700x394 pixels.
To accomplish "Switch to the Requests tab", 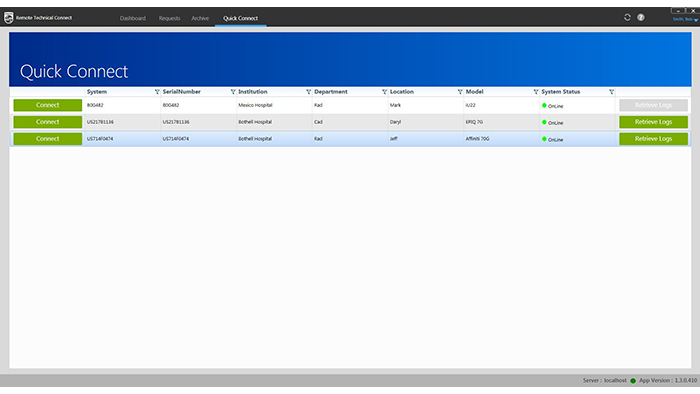I will pos(169,18).
